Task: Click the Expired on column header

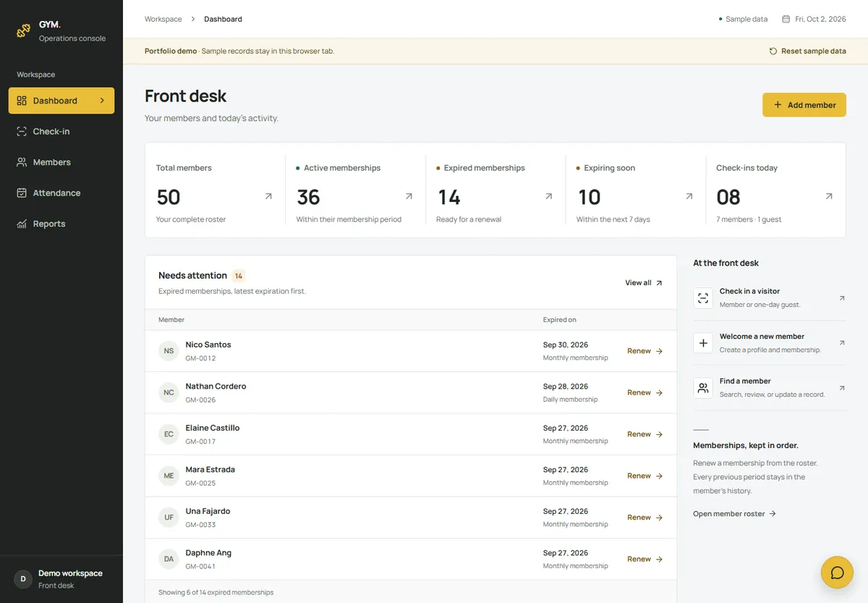Action: click(560, 319)
